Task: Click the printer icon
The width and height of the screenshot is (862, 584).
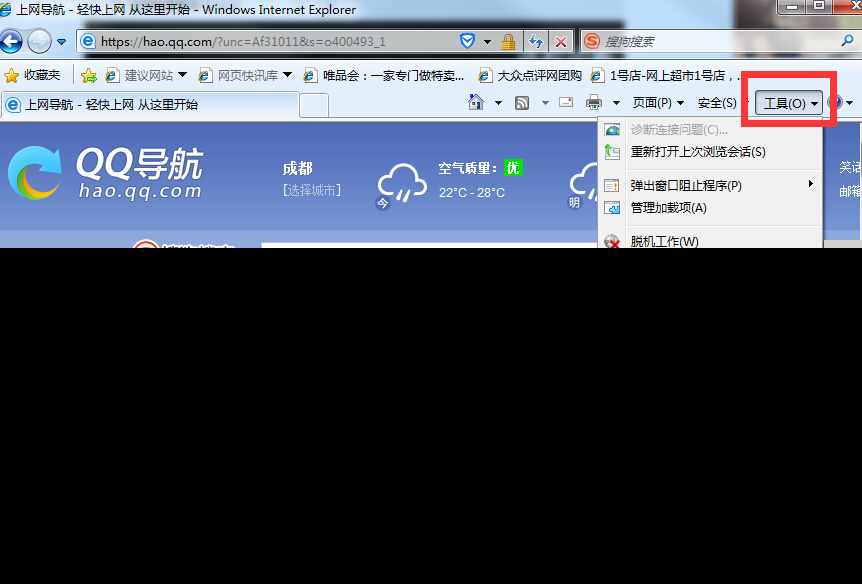Action: pyautogui.click(x=594, y=102)
